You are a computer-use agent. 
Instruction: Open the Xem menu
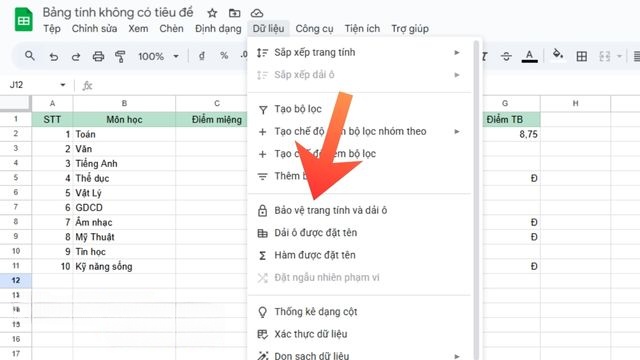(x=138, y=29)
